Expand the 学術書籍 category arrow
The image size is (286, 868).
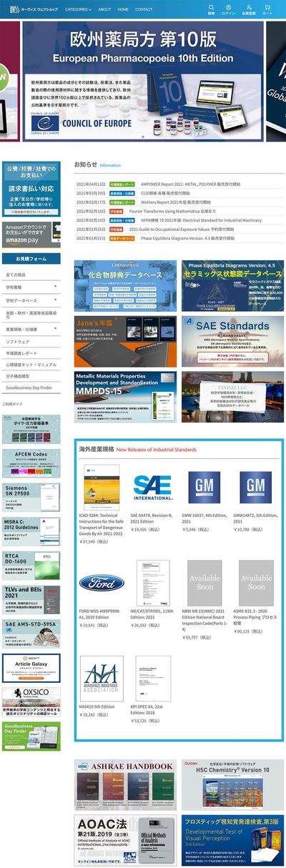pos(55,288)
